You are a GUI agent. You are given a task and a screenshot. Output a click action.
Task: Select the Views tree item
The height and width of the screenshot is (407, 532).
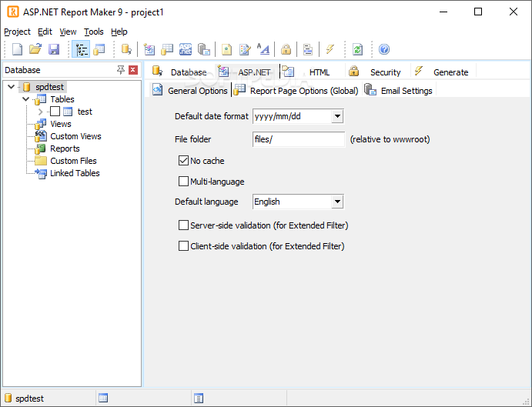coord(60,124)
